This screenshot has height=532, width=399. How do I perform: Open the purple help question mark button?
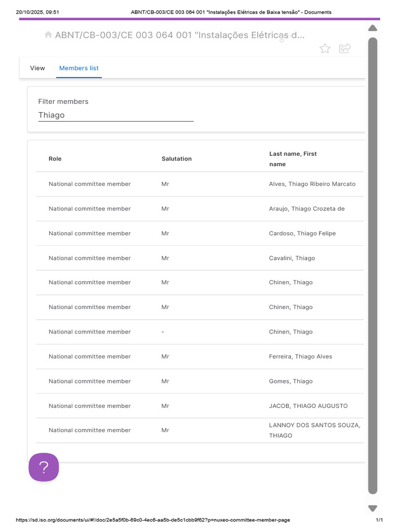click(x=44, y=467)
